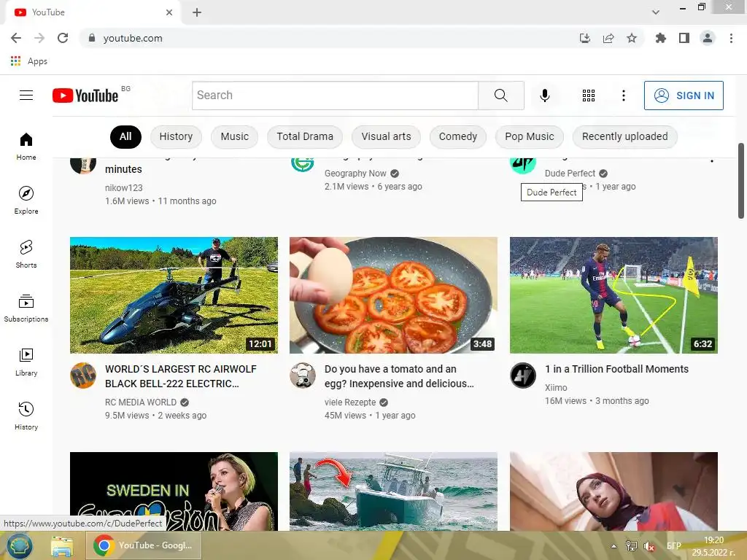
Task: Open History in the left sidebar
Action: [x=26, y=416]
